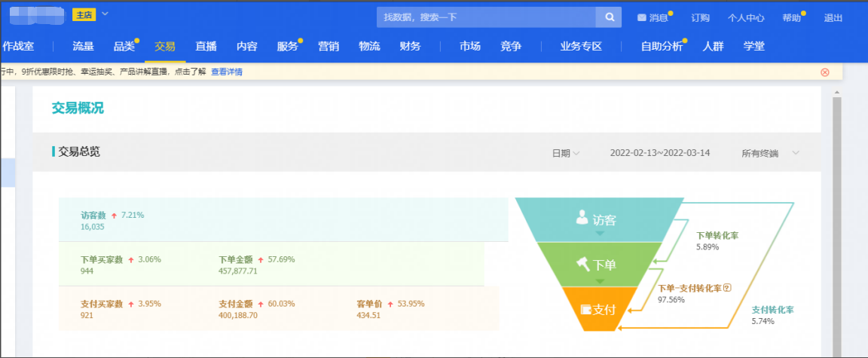The width and height of the screenshot is (868, 358).
Task: Expand the 所有终端 device dropdown
Action: click(795, 153)
